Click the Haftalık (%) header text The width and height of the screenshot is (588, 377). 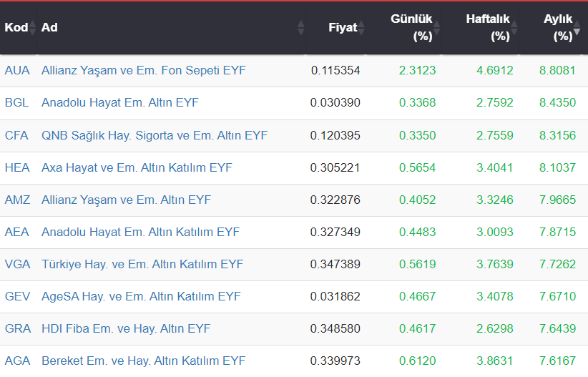tap(488, 27)
